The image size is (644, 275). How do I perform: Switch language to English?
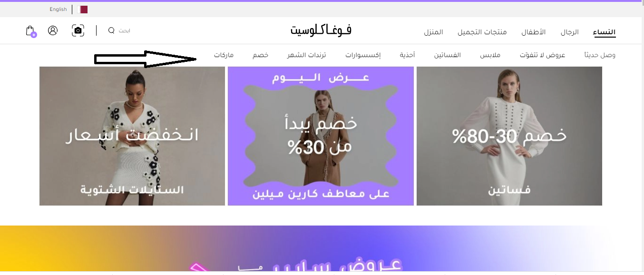pos(58,9)
